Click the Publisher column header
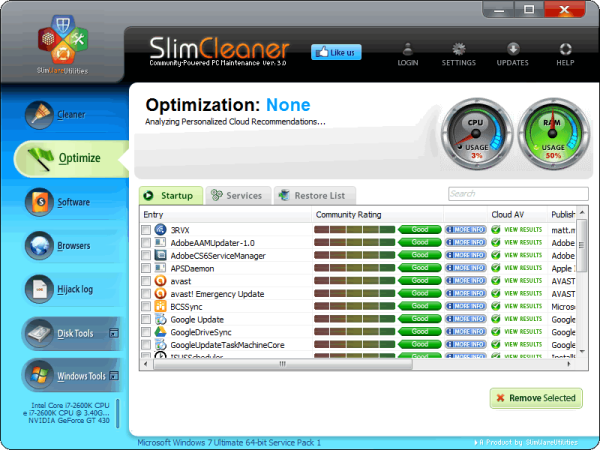The width and height of the screenshot is (600, 450). (562, 215)
